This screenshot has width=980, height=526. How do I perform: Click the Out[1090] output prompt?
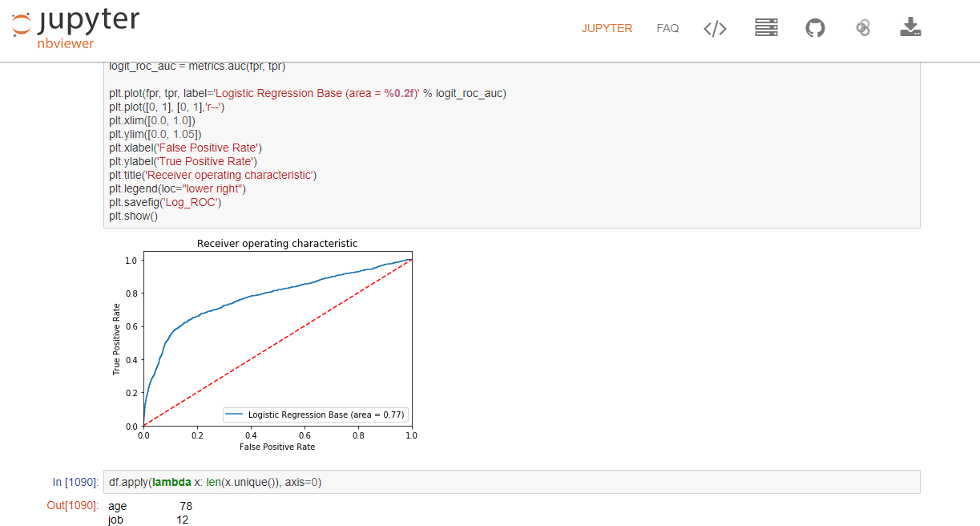[75, 506]
